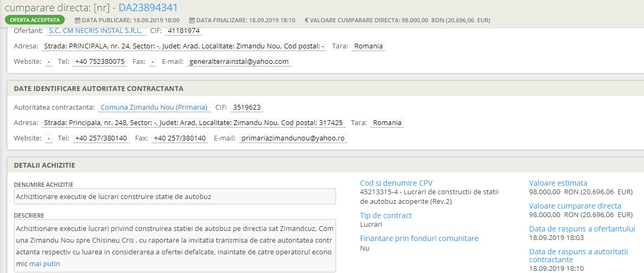This screenshot has height=273, width=644.
Task: Click the euro icon before Valoare Cumparare Directa
Action: click(306, 20)
